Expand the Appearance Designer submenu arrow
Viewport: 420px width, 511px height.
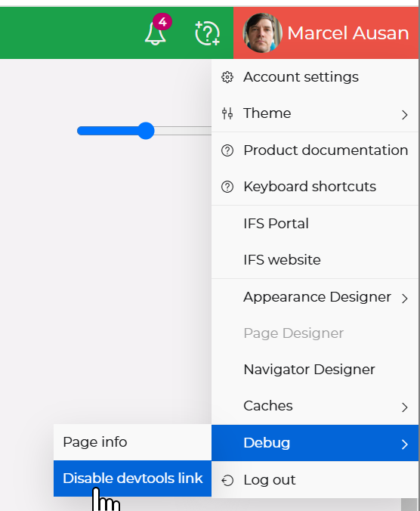tap(404, 298)
